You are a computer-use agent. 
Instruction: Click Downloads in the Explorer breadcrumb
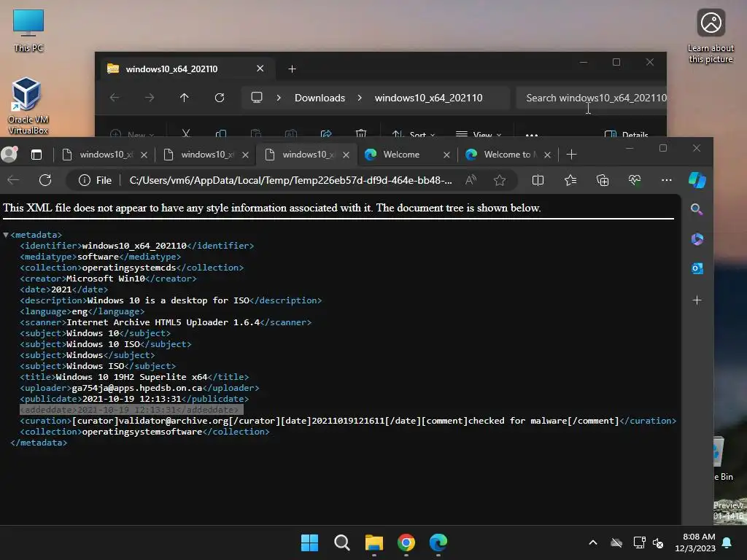(x=320, y=98)
